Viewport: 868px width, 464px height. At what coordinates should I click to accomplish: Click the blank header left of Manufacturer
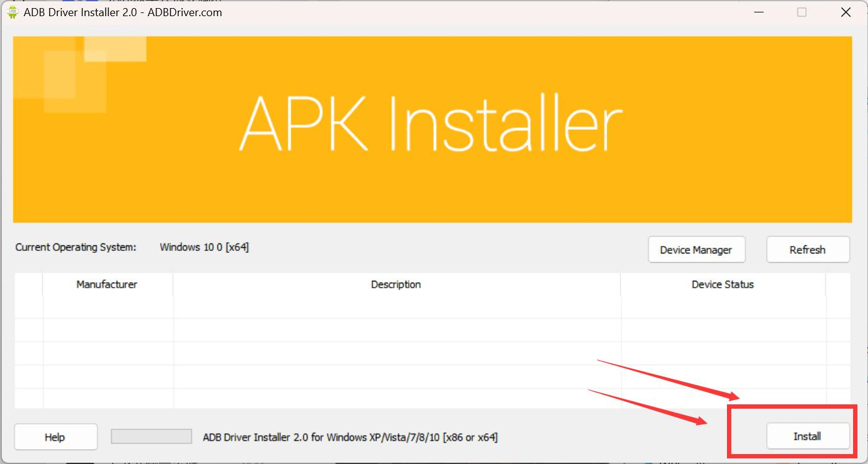pos(29,284)
